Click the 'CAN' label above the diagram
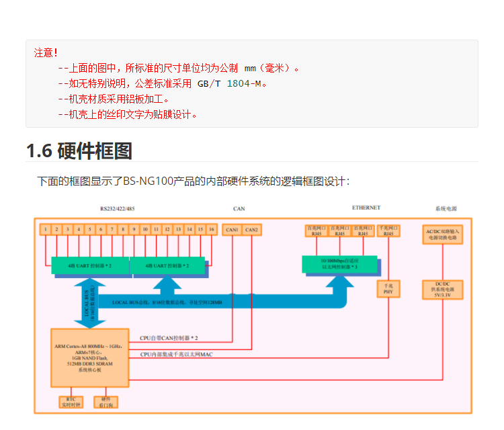The width and height of the screenshot is (504, 430). pos(239,209)
